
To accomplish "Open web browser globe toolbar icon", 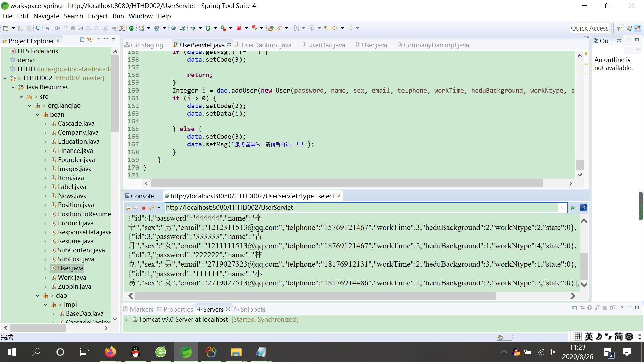I will point(173,28).
